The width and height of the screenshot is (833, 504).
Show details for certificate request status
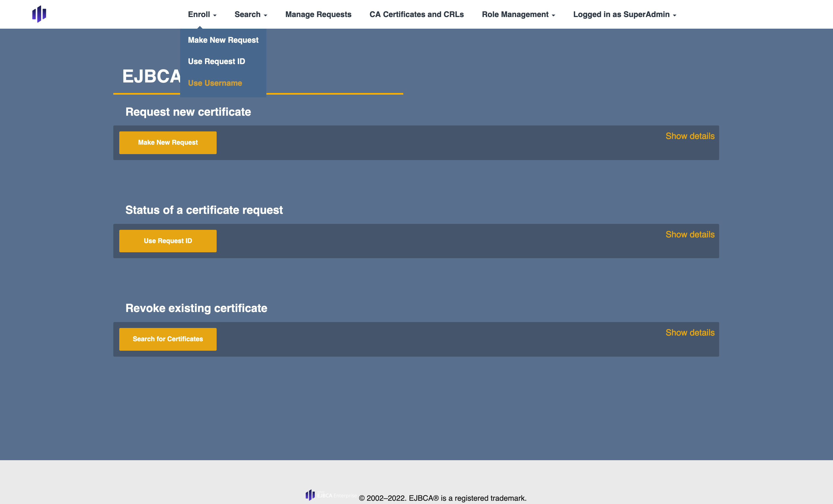point(690,235)
